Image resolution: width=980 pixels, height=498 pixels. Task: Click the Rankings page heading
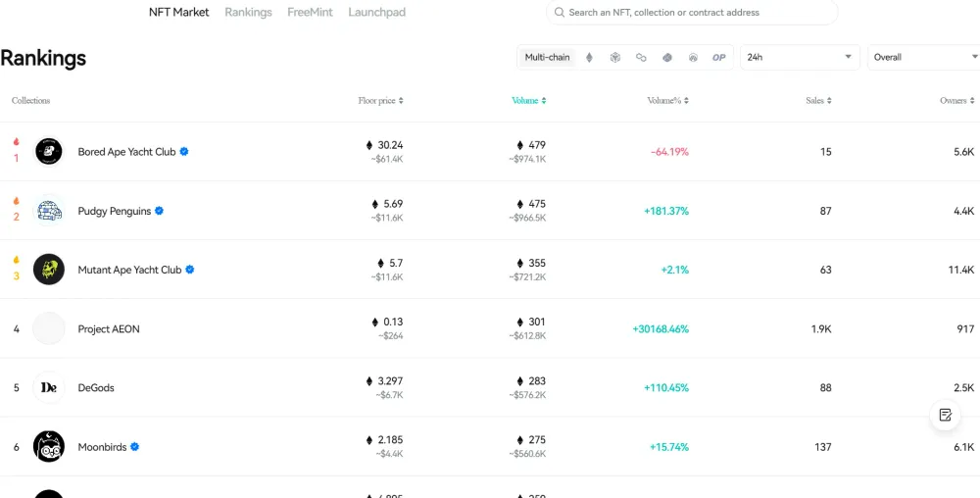43,58
